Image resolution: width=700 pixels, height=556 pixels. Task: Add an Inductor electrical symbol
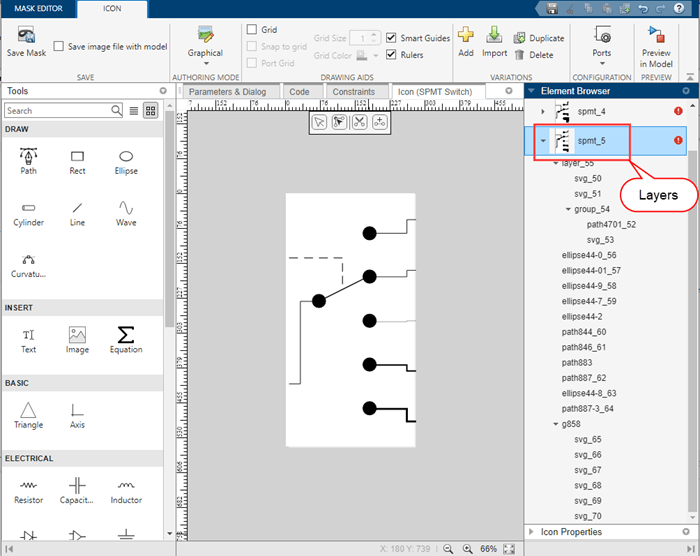tap(126, 491)
